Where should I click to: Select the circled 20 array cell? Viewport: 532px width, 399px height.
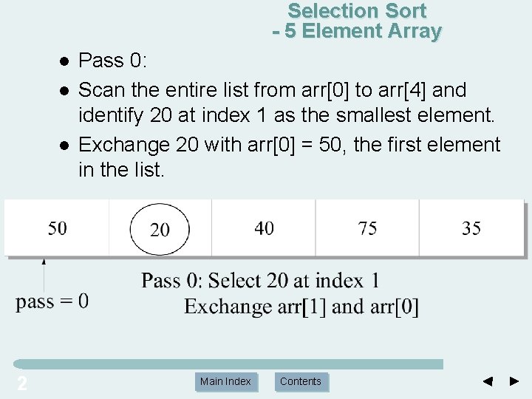[x=160, y=229]
